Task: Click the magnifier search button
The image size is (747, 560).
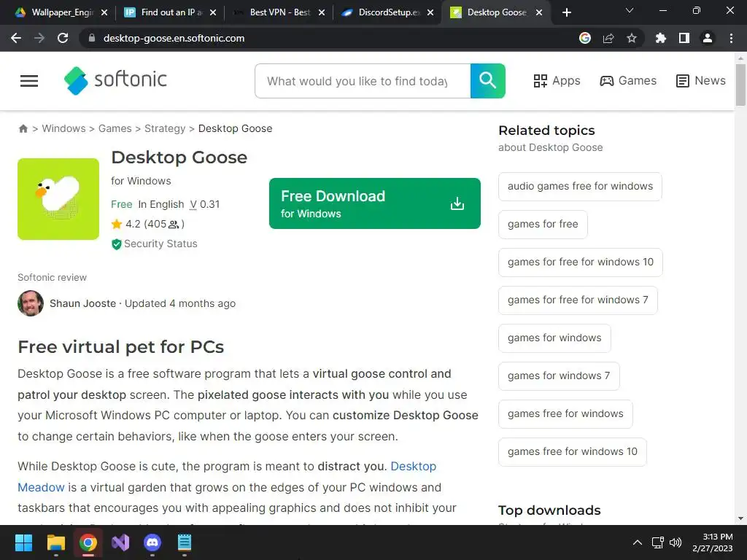Action: [x=487, y=81]
